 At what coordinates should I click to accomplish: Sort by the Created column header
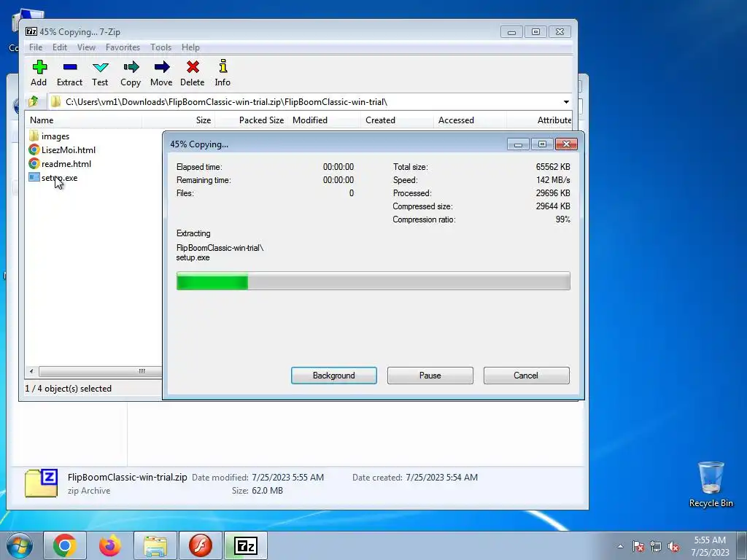[x=397, y=120]
